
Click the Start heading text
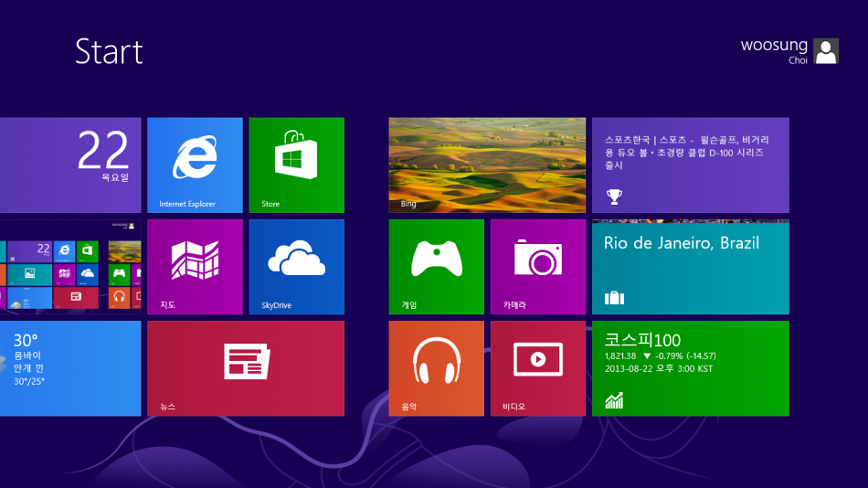point(109,51)
